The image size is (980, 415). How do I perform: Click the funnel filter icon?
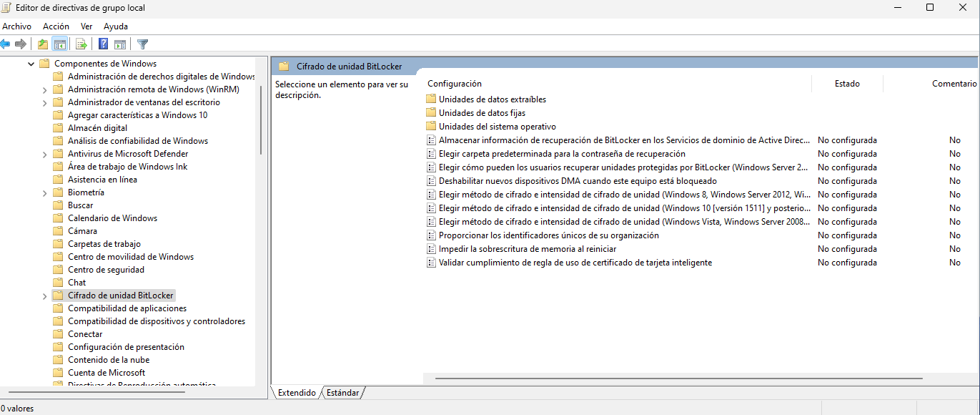click(x=142, y=44)
